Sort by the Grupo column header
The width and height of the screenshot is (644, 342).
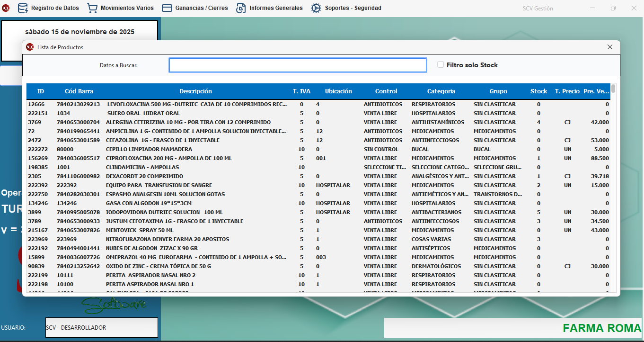point(498,91)
